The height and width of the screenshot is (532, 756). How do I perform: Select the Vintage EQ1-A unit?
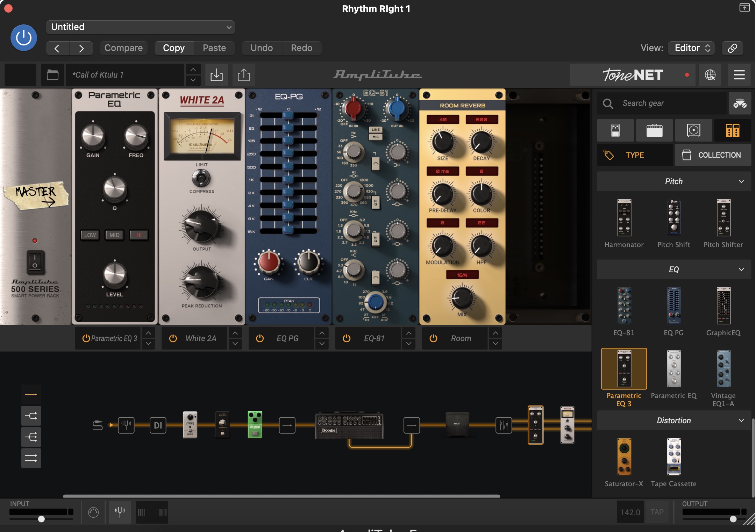pos(723,378)
